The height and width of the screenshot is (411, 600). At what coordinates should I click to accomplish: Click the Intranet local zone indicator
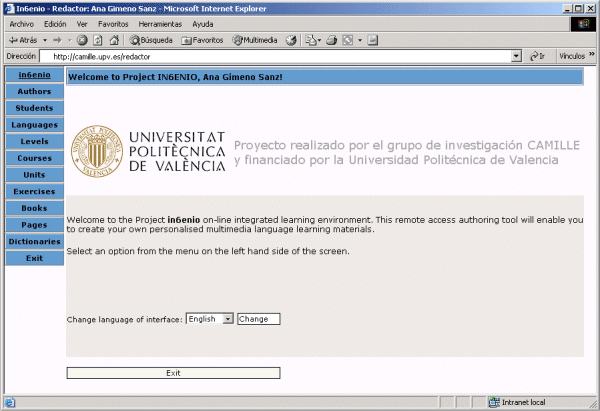click(517, 402)
